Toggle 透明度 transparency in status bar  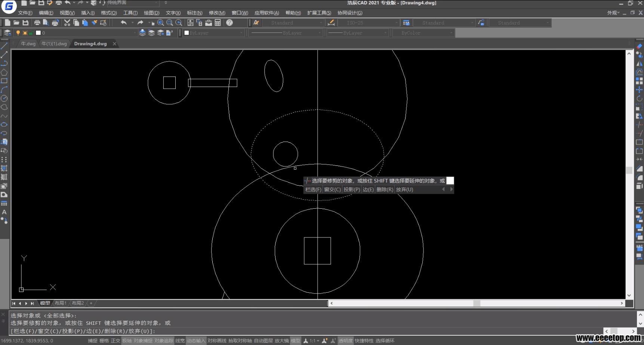[x=346, y=341]
